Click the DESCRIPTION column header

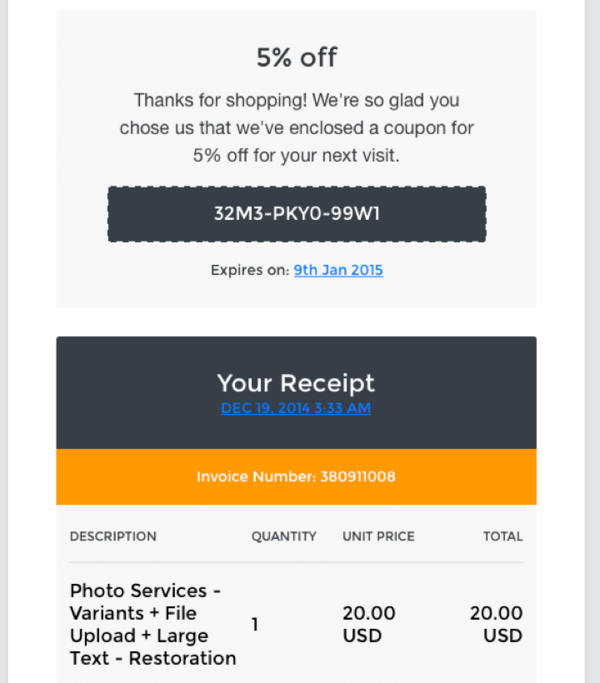coord(113,536)
